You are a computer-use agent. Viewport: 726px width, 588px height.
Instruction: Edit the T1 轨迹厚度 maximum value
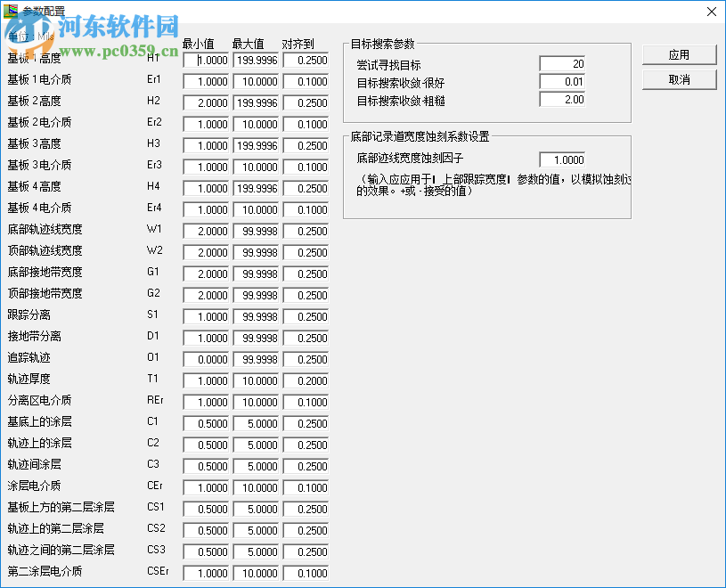(257, 380)
